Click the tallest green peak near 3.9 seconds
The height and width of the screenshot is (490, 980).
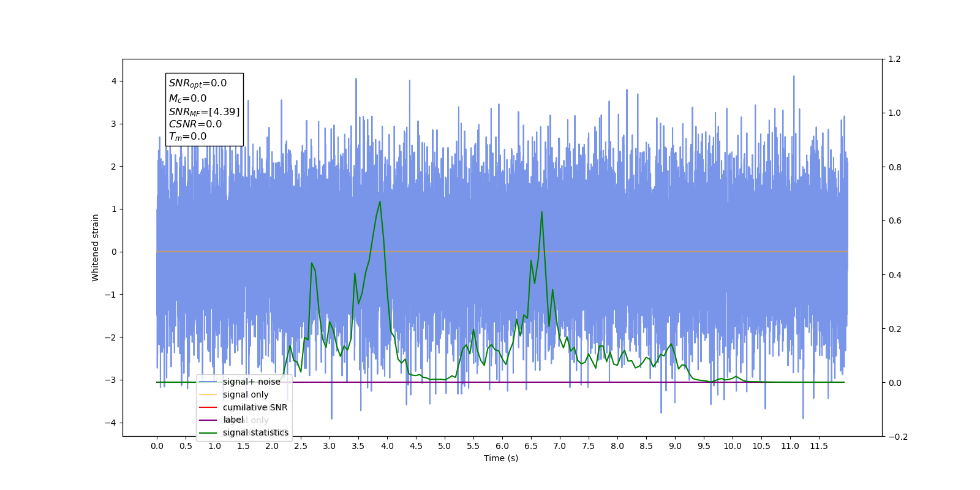point(380,202)
